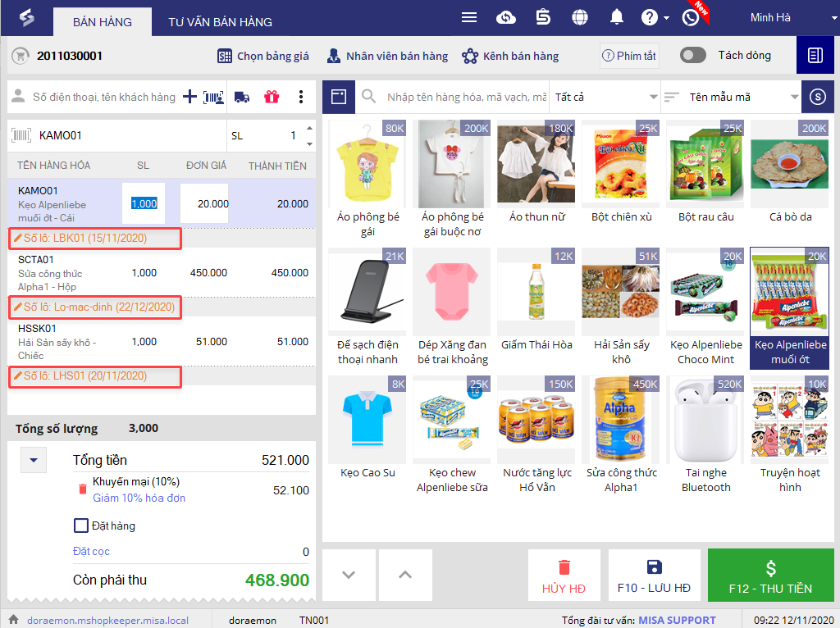Click the app logo in top-left

tap(27, 18)
